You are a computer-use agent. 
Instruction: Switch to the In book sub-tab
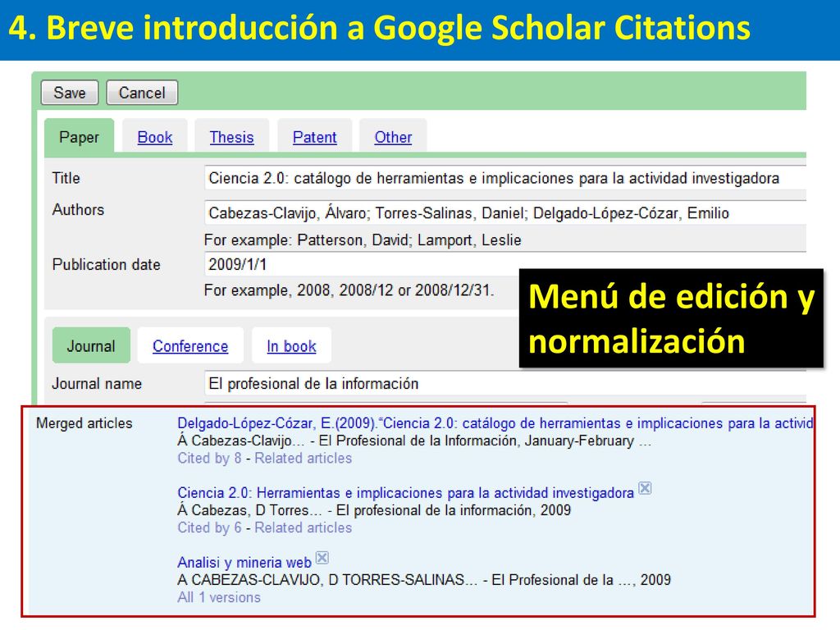pos(291,345)
